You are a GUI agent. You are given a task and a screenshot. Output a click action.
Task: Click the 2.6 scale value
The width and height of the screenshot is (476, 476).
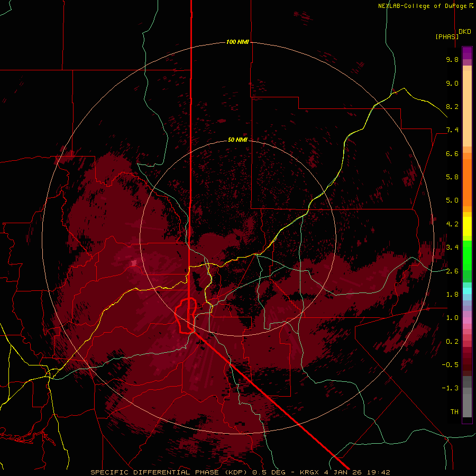(x=452, y=271)
